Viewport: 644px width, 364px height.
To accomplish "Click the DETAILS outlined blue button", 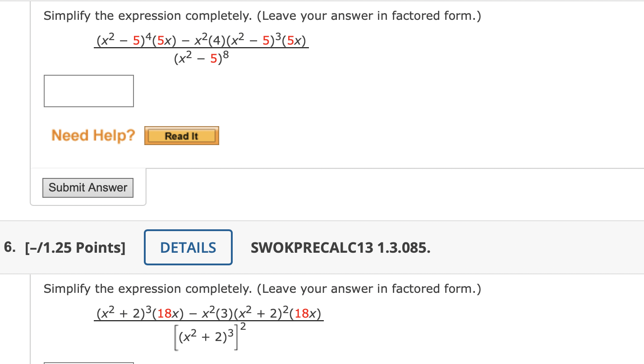I will [188, 247].
